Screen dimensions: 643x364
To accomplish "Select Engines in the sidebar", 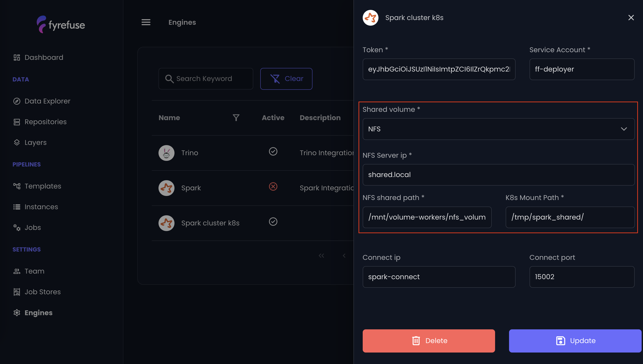I will point(33,312).
